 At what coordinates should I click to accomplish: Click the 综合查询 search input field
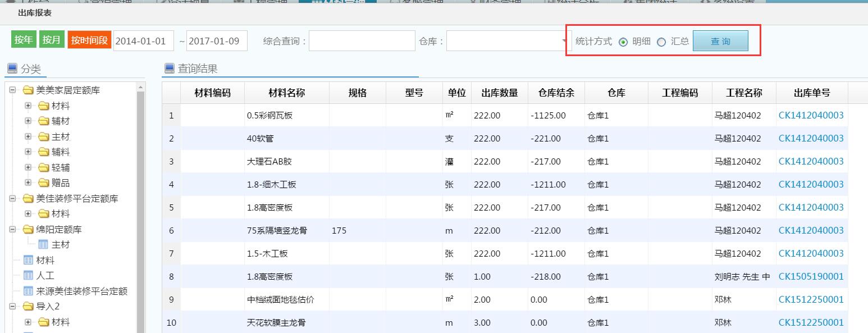[x=362, y=41]
